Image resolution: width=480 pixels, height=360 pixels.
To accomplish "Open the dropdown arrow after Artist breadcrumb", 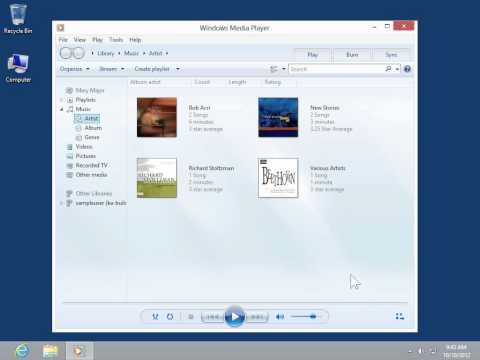I will pyautogui.click(x=167, y=53).
